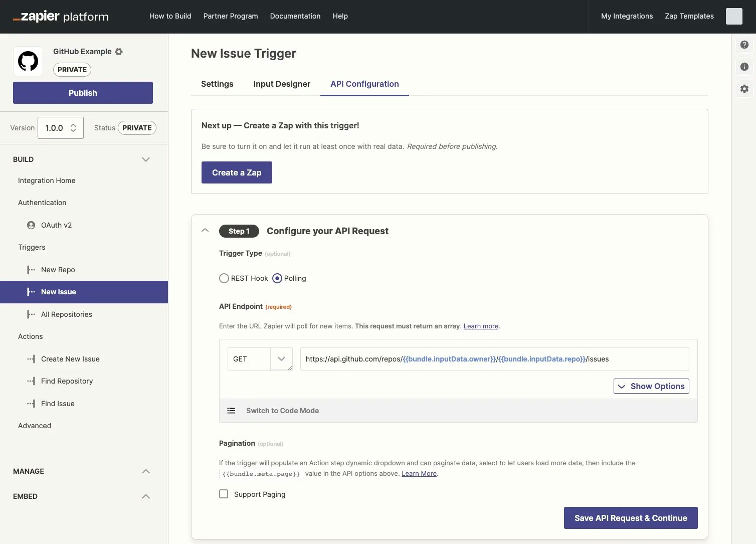The image size is (756, 544).
Task: Click Switch to Code Mode
Action: pos(282,411)
